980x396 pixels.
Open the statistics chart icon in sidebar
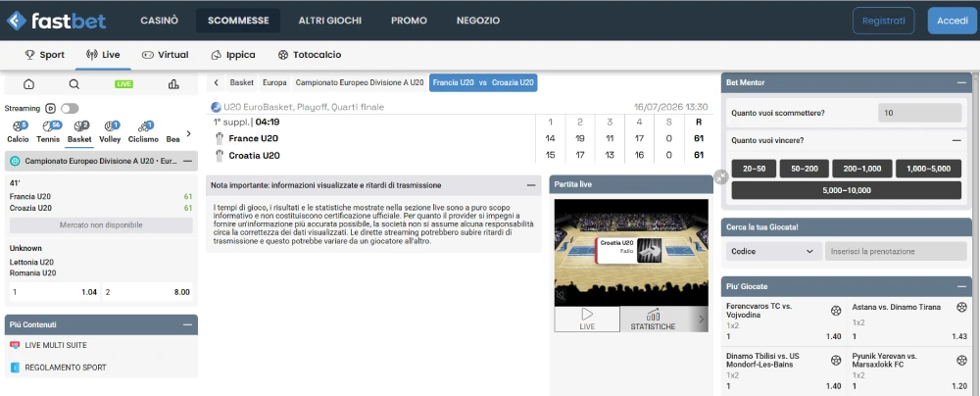(x=173, y=84)
